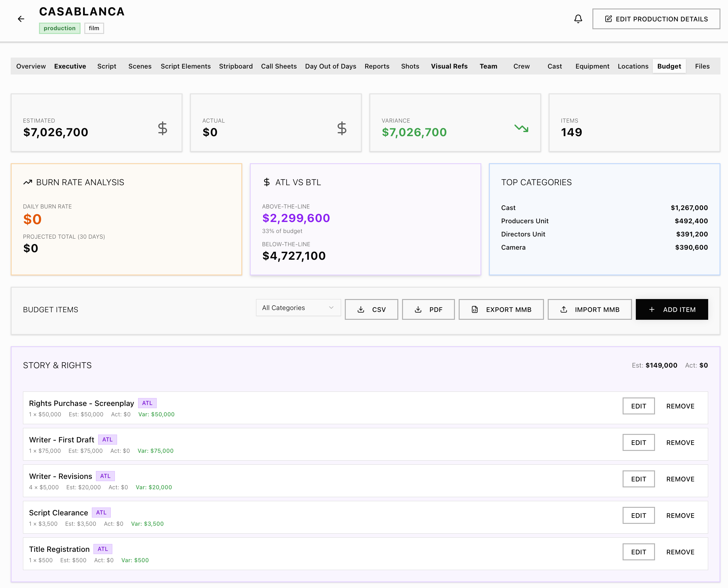
Task: Click Edit Production Details
Action: pos(656,19)
